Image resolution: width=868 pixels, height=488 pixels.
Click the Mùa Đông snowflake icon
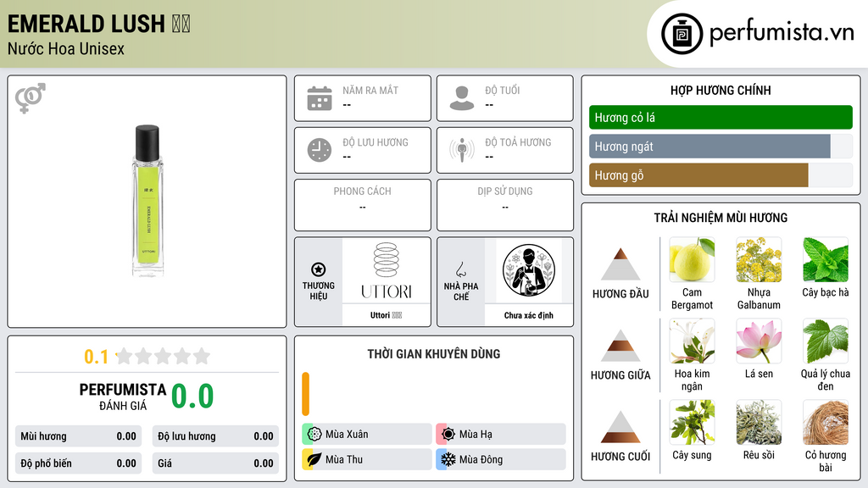tap(448, 459)
